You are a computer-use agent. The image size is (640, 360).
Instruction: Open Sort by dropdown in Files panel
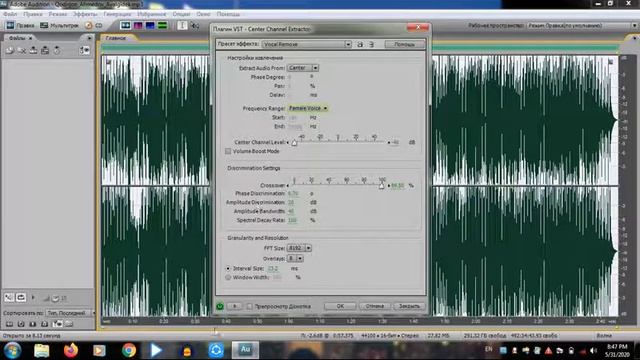(70, 313)
